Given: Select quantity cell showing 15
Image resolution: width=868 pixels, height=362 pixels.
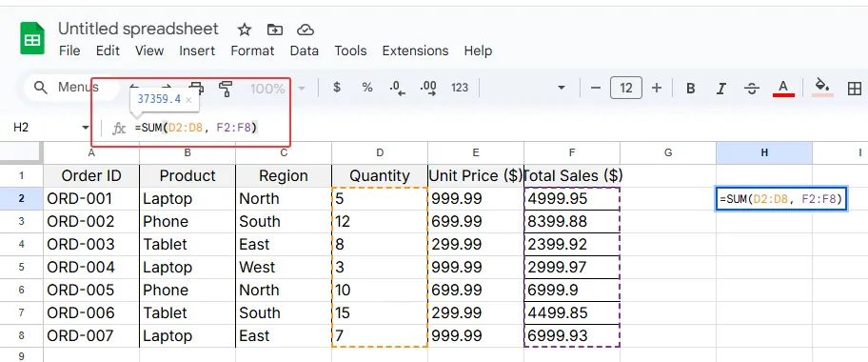Looking at the screenshot, I should coord(380,313).
